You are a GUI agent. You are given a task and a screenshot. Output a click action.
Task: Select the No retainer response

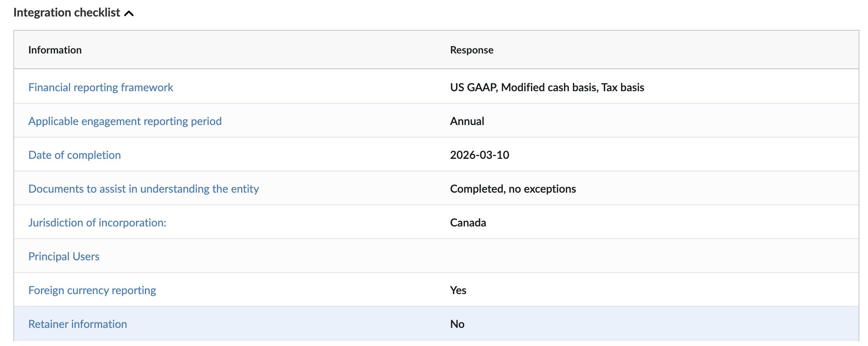click(457, 324)
